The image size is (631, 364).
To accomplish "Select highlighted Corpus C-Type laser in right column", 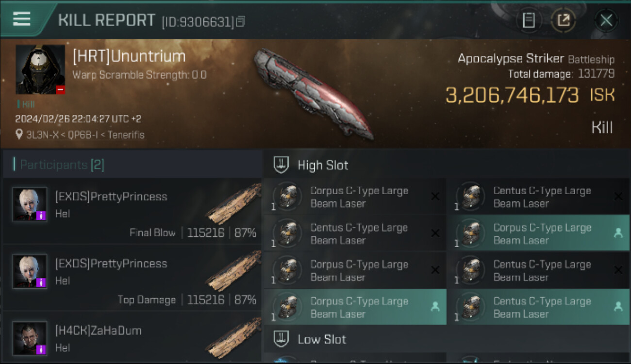I will 537,233.
